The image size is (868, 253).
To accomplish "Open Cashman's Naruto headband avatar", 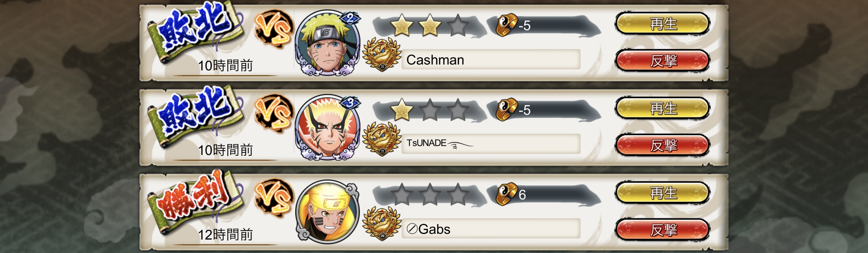I will (327, 42).
